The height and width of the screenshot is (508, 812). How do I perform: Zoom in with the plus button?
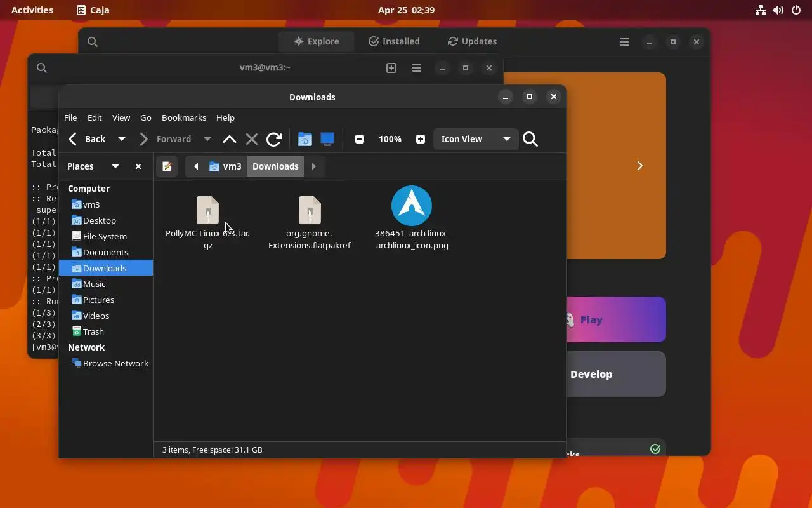tap(421, 139)
